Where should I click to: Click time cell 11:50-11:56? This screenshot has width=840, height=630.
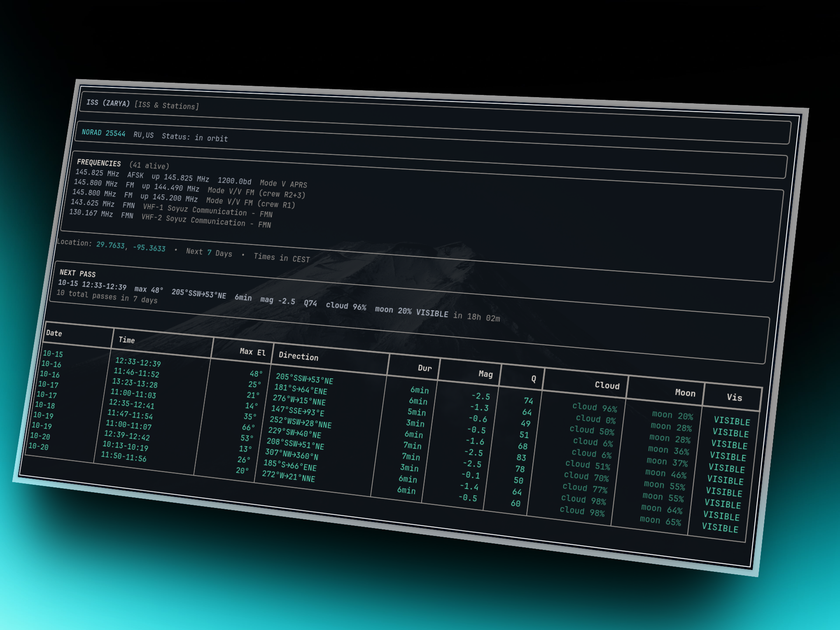123,456
